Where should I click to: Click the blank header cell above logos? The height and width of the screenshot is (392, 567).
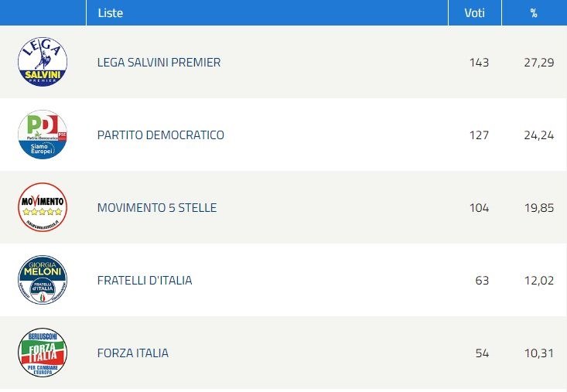pyautogui.click(x=43, y=12)
